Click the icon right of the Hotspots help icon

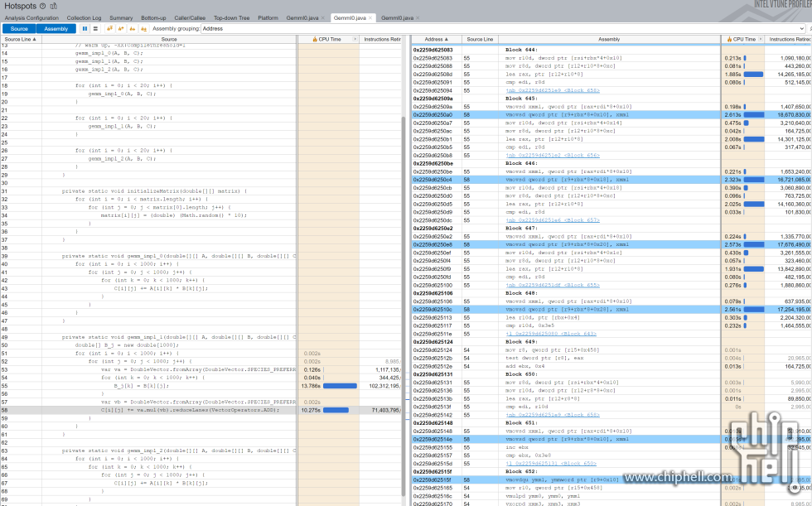[54, 6]
